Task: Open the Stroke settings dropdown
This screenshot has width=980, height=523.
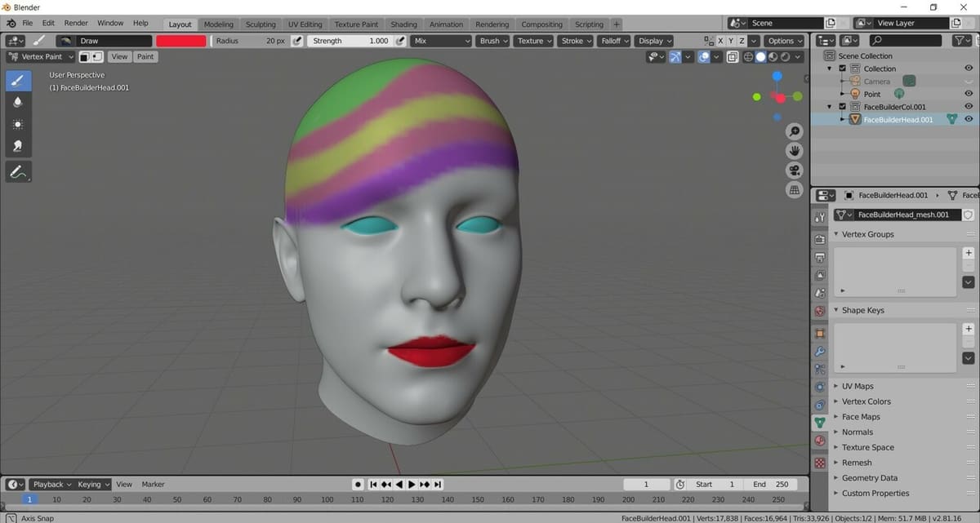Action: (x=576, y=41)
